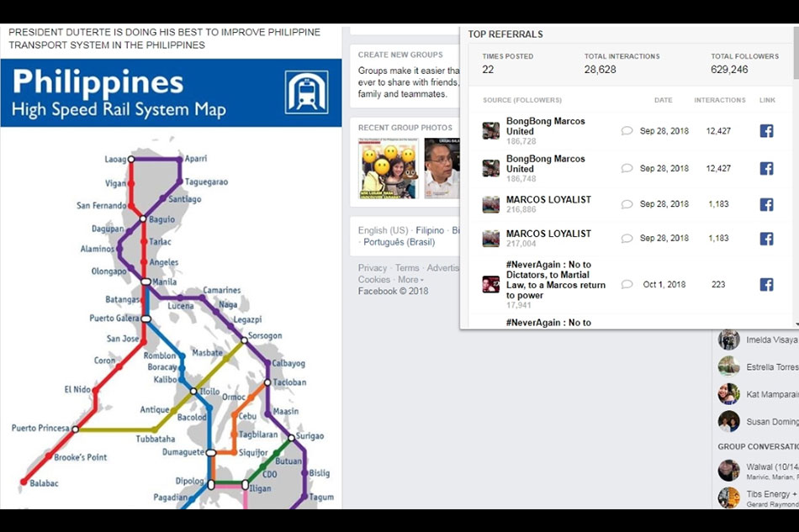Click the Philippines High Speed Rail map image
The height and width of the screenshot is (532, 799).
(x=172, y=283)
